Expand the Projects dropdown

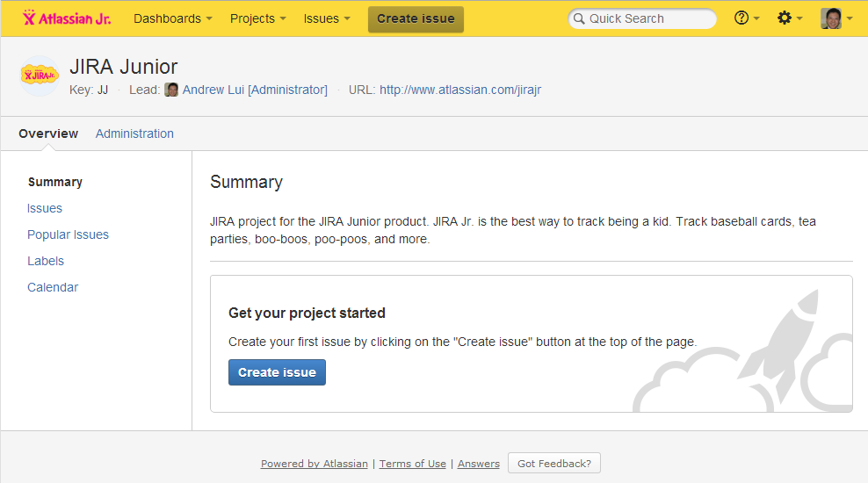[258, 18]
